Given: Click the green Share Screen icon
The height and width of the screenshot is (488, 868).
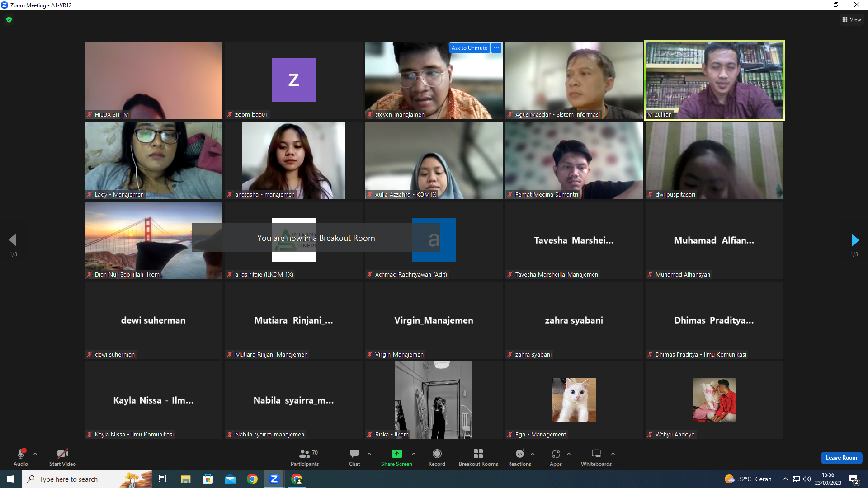Looking at the screenshot, I should [x=396, y=454].
